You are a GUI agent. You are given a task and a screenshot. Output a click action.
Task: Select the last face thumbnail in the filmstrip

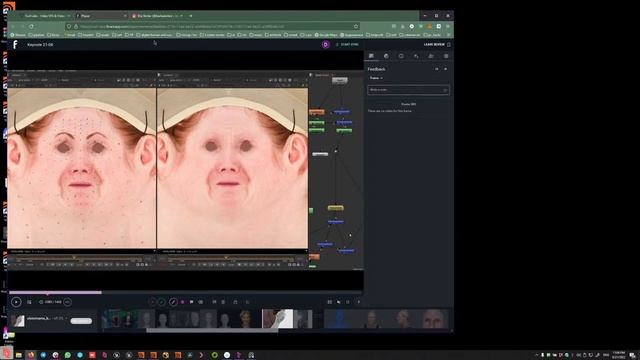(x=433, y=319)
